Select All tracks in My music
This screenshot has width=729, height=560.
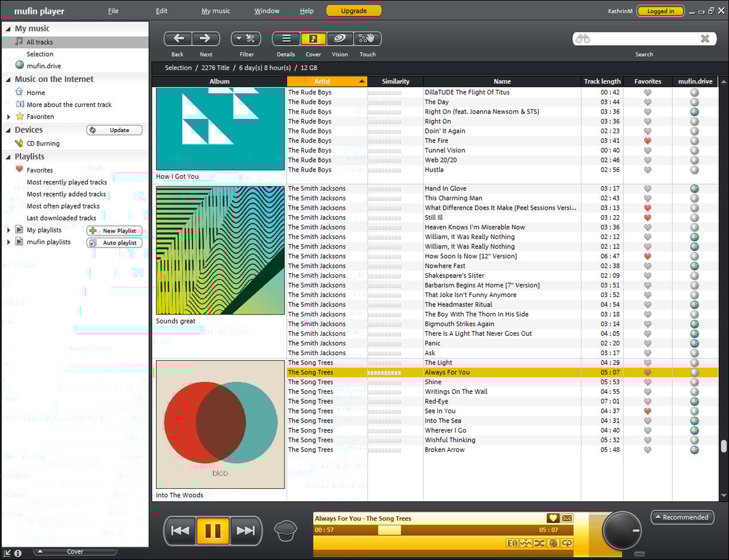pos(75,42)
